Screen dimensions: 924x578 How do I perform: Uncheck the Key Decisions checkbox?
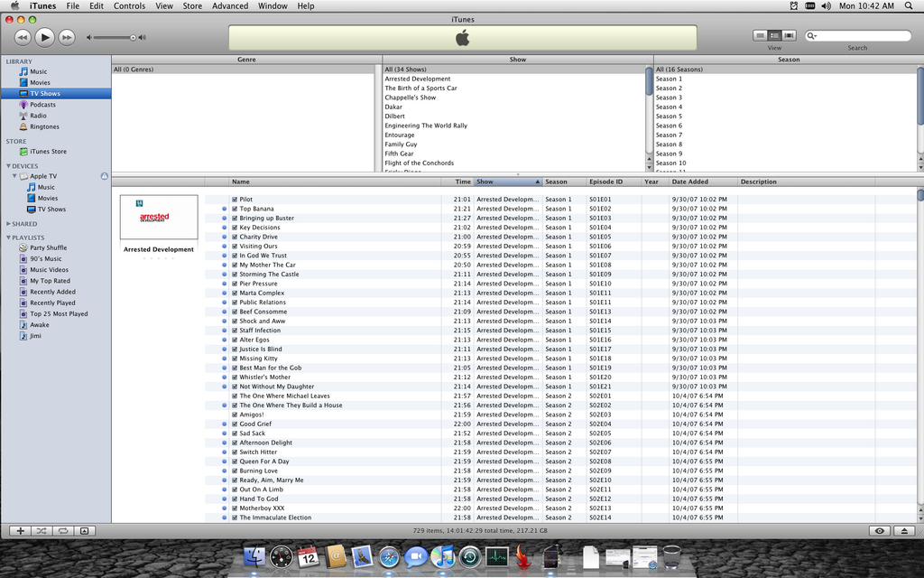235,228
